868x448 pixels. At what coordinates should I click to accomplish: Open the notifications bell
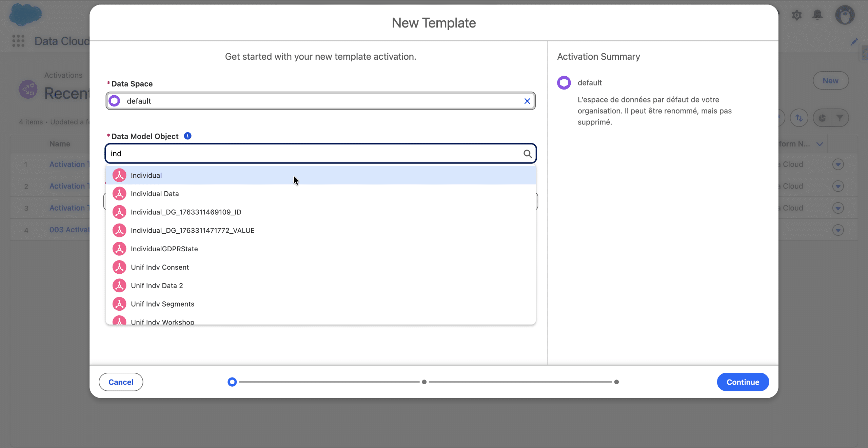coord(817,15)
